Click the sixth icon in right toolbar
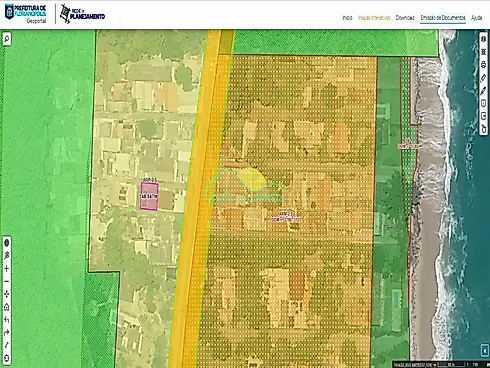Screen dimensions: 490x368 (x=484, y=103)
